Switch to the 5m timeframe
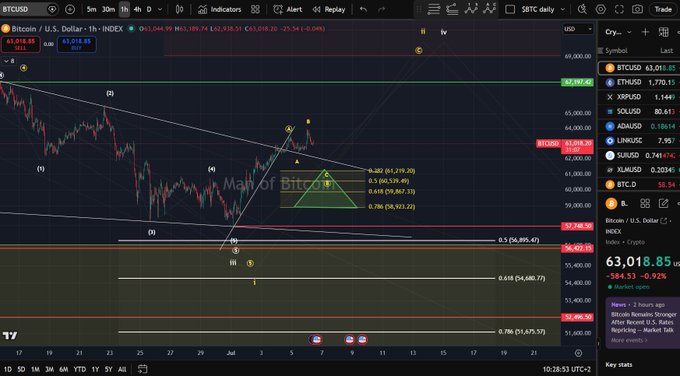 pyautogui.click(x=92, y=9)
